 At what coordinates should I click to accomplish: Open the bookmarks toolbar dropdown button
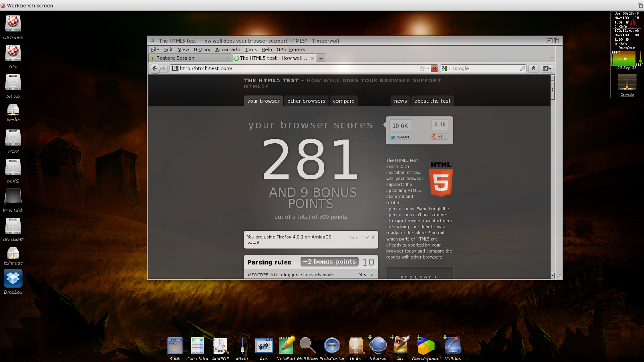coord(547,68)
